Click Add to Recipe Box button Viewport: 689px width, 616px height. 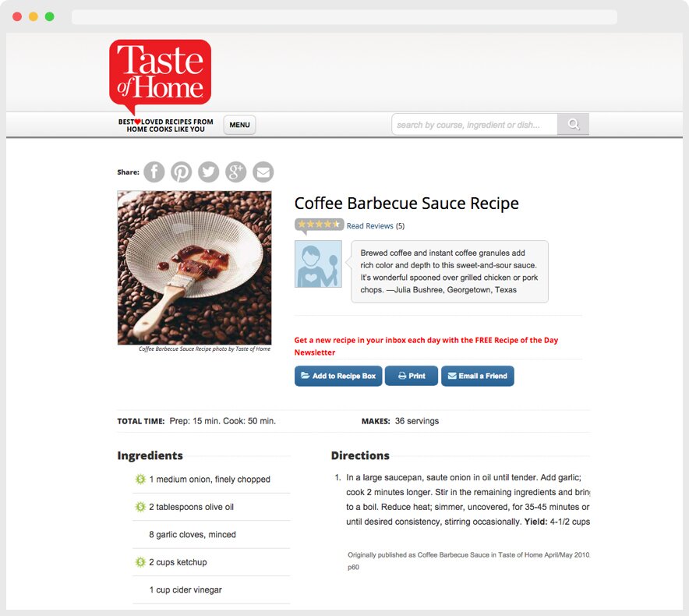[x=338, y=376]
